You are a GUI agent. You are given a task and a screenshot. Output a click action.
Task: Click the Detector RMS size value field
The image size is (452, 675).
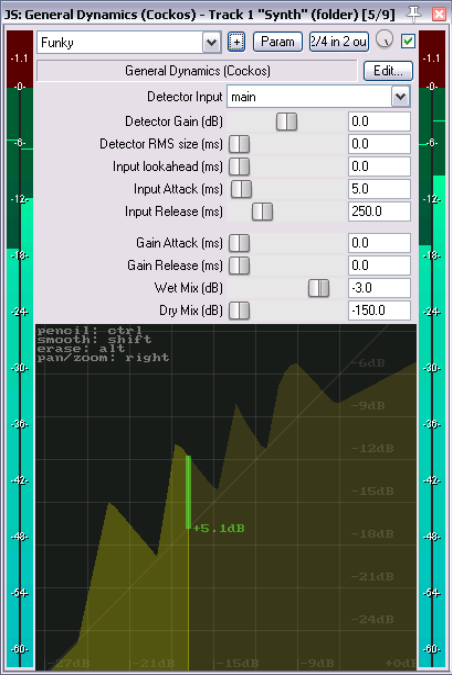(x=379, y=144)
